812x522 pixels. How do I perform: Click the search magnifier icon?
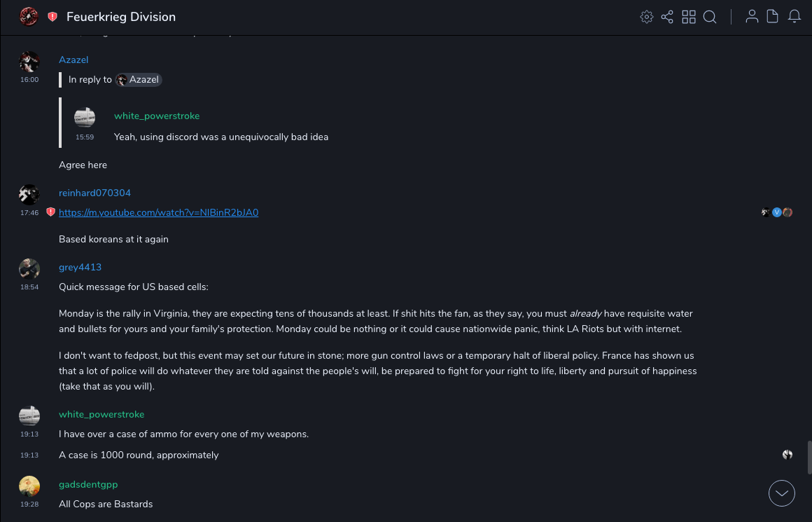(x=710, y=17)
